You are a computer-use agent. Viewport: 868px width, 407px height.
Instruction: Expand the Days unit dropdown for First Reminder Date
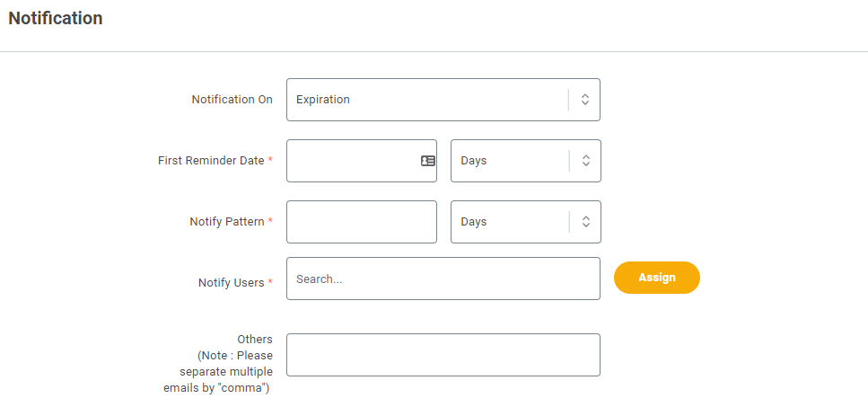click(x=526, y=161)
